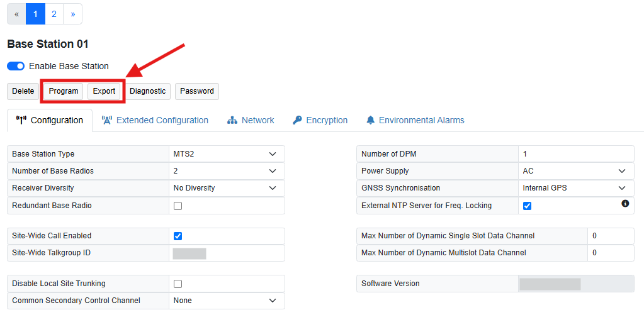The height and width of the screenshot is (310, 644).
Task: Click the Software Version label
Action: pyautogui.click(x=390, y=284)
